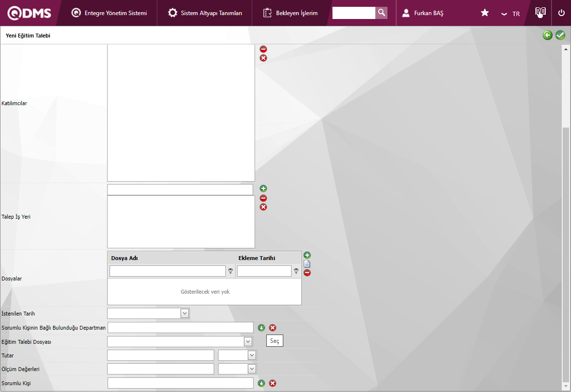Image resolution: width=571 pixels, height=392 pixels.
Task: Click the vertical scrollbar thumb
Action: click(x=566, y=254)
